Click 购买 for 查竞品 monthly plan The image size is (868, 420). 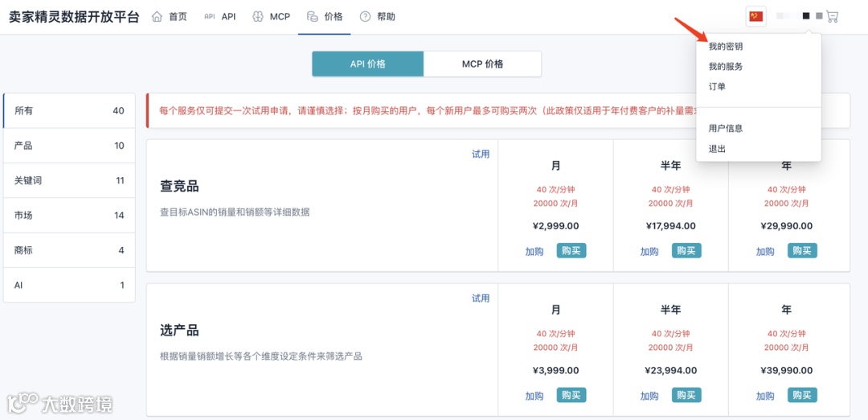pos(571,251)
